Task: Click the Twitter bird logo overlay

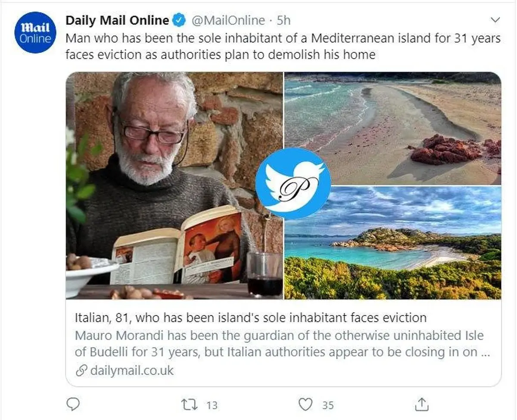Action: click(x=293, y=183)
